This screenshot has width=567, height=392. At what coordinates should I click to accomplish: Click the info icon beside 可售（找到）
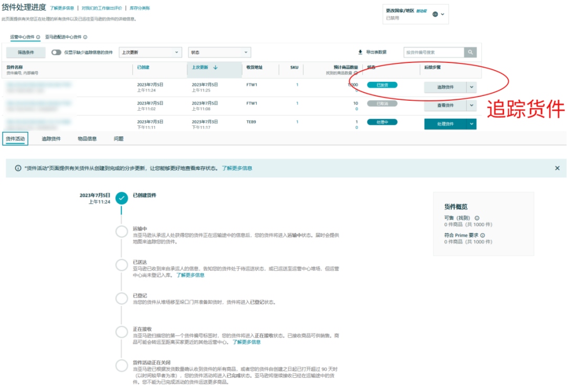pos(477,218)
